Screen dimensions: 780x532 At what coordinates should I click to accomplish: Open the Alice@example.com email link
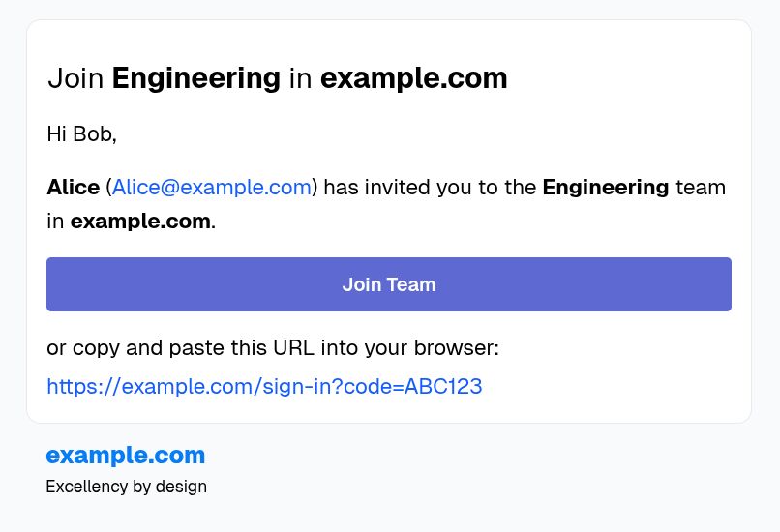[x=212, y=187]
